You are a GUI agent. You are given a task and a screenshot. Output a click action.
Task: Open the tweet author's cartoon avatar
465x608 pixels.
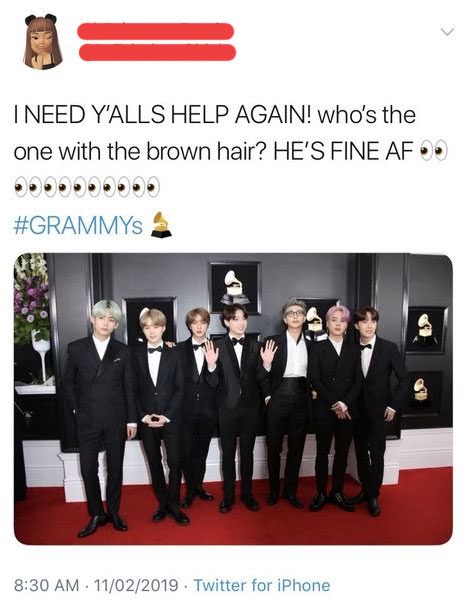(x=43, y=42)
